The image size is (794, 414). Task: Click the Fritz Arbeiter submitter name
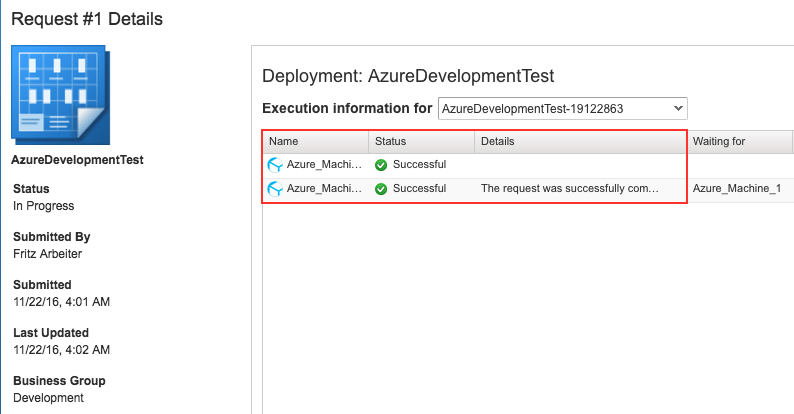click(48, 254)
